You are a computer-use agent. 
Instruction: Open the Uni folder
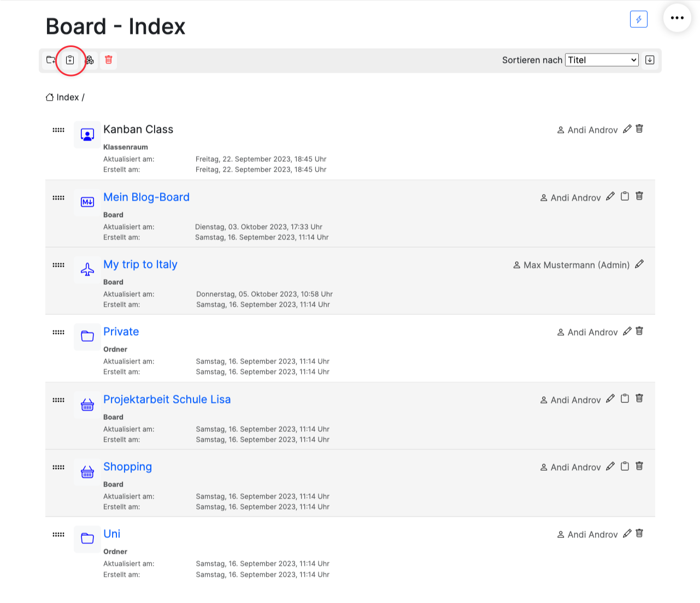[x=111, y=534]
